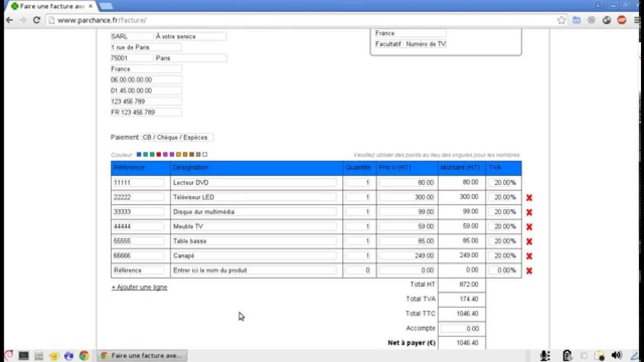Edit the postal code 75001 field
Screen dimensions: 644x362
132,58
